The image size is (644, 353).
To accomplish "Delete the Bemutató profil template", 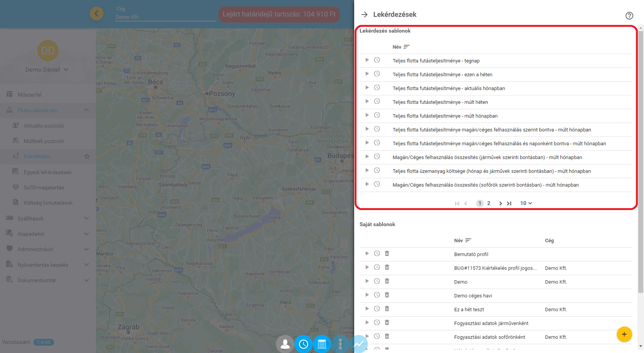I will coord(387,254).
